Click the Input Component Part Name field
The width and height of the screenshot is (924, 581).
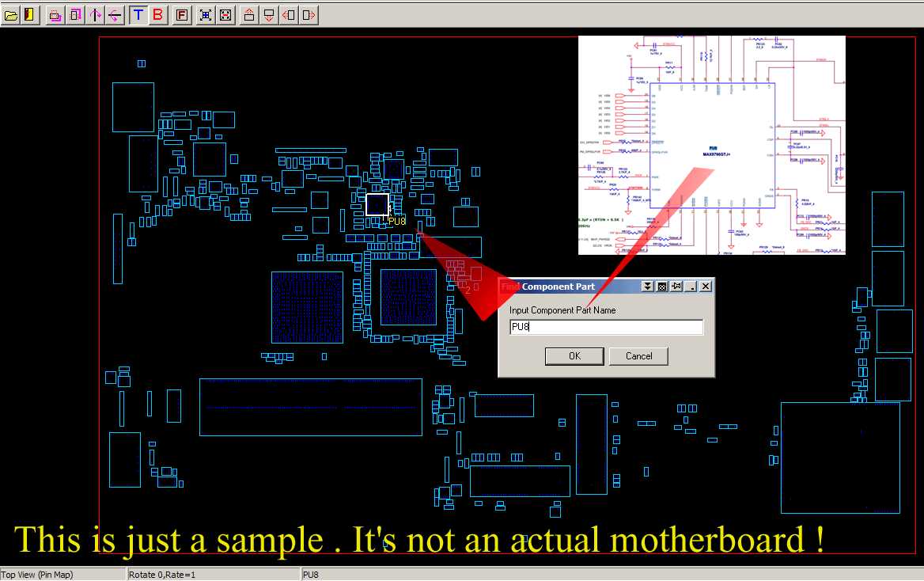click(x=606, y=327)
